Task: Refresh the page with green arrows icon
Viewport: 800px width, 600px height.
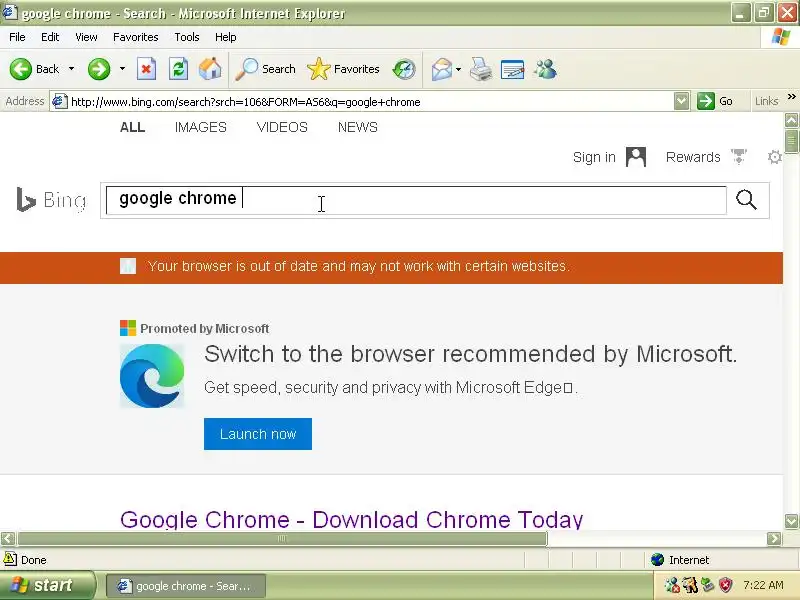Action: coord(179,69)
